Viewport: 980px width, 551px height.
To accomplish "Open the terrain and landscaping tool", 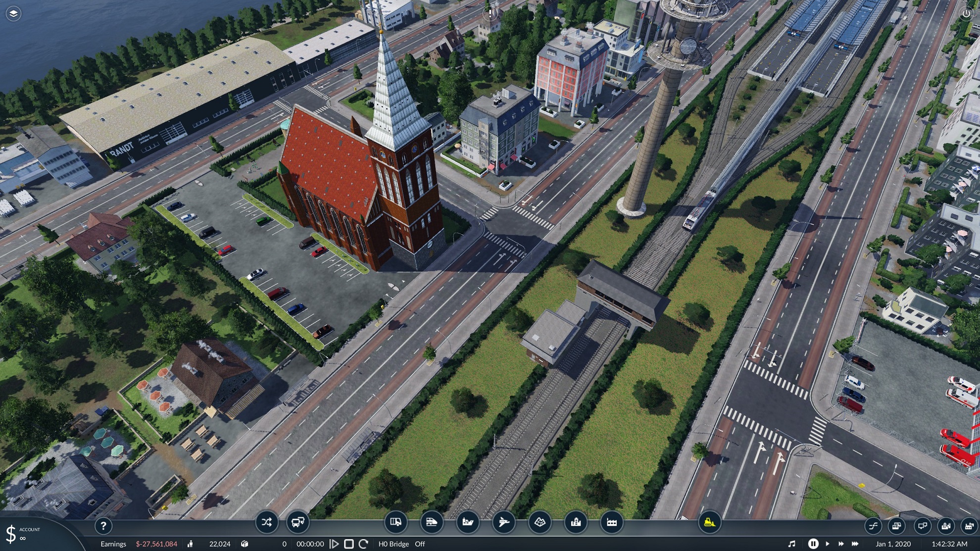I will 540,522.
